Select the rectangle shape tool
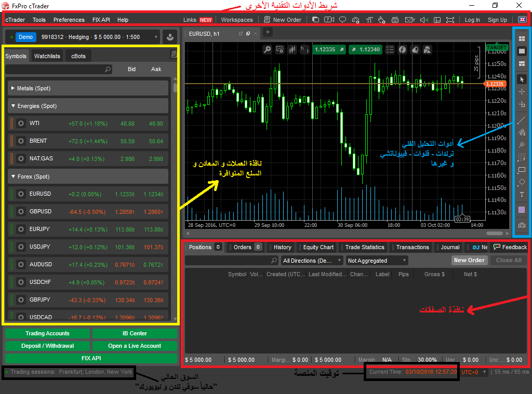Viewport: 532px width, 394px height. point(522,170)
